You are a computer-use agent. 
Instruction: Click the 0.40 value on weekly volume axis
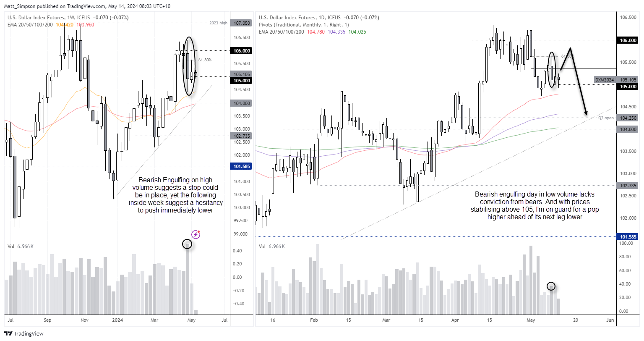(x=237, y=251)
